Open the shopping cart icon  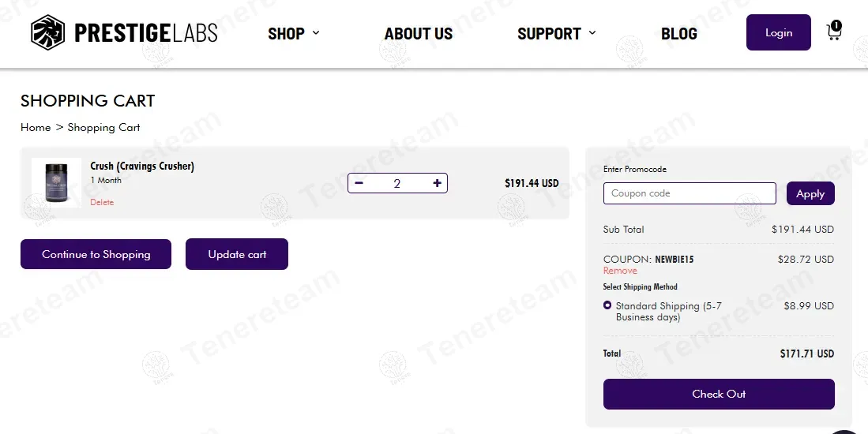[833, 32]
